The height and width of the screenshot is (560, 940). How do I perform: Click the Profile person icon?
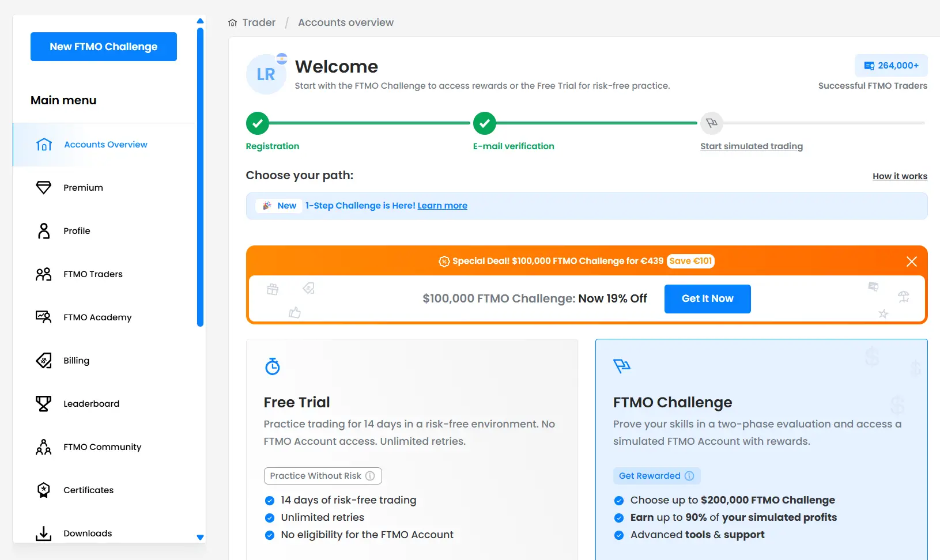point(44,231)
